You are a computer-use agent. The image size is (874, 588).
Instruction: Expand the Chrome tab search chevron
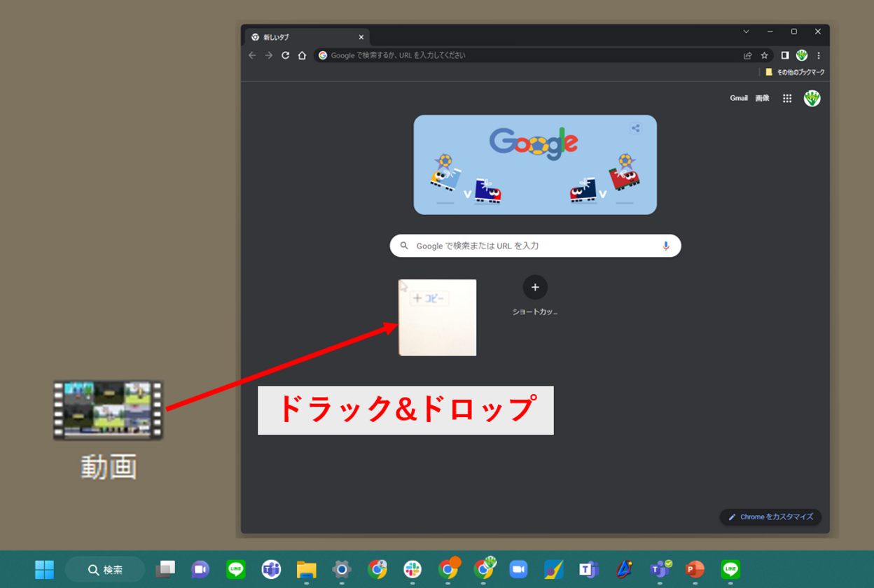(746, 31)
